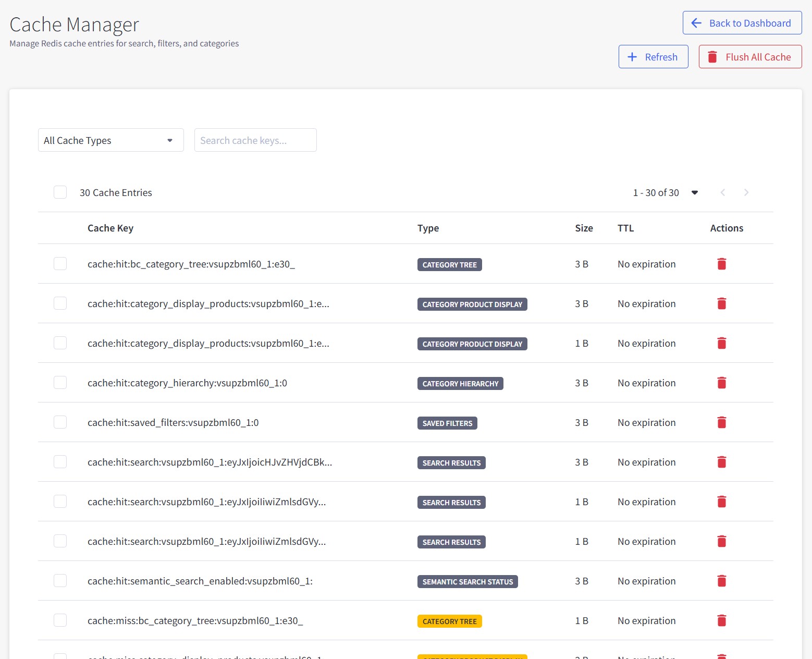This screenshot has height=659, width=812.
Task: Delete the saved_filters cache entry
Action: (721, 422)
